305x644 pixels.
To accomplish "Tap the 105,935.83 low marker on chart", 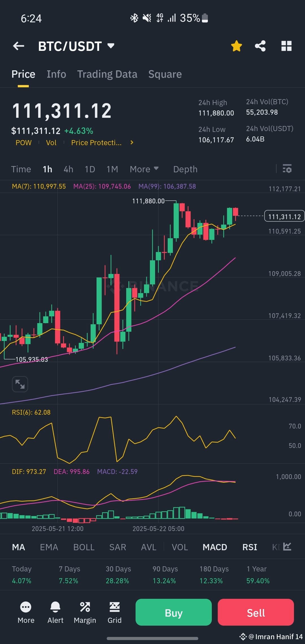I will click(x=32, y=360).
